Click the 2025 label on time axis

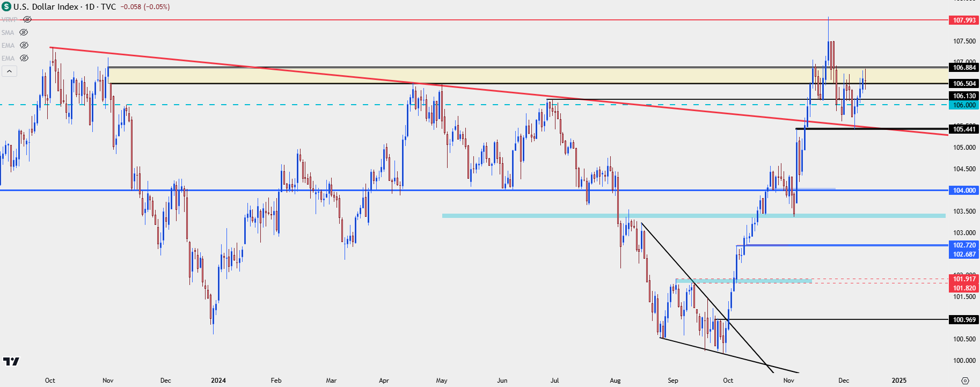pos(899,381)
